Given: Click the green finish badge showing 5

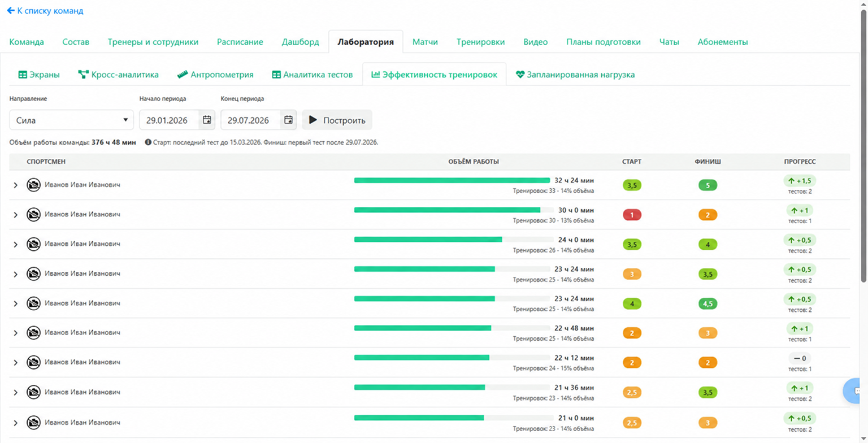Looking at the screenshot, I should click(708, 185).
